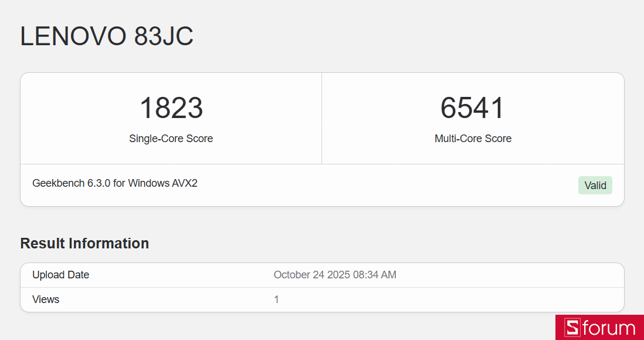The width and height of the screenshot is (644, 340).
Task: Click the word Windows in version line
Action: [149, 183]
